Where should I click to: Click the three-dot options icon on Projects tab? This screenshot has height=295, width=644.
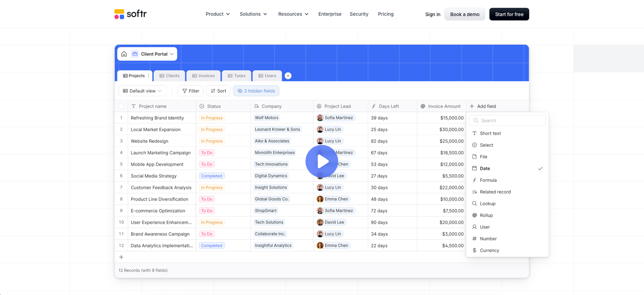[148, 76]
